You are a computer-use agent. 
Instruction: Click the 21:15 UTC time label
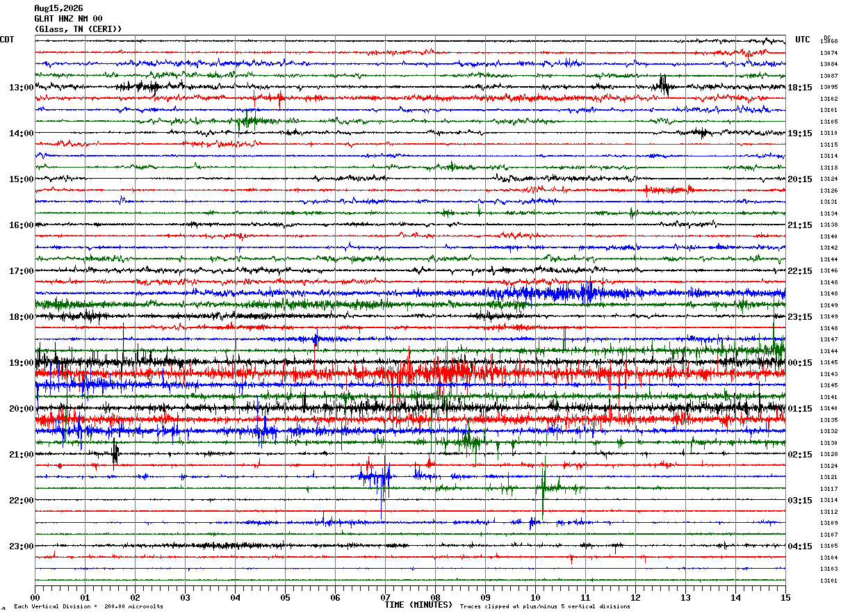tap(800, 225)
